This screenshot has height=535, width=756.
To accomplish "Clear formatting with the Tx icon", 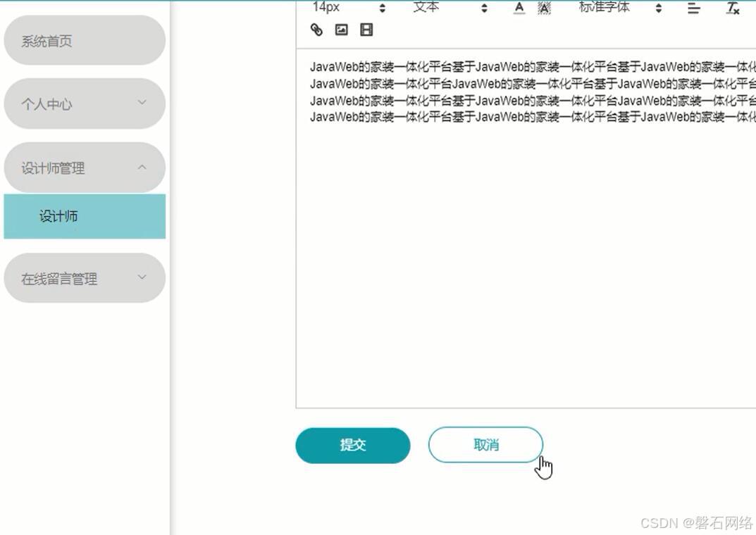I will [732, 8].
